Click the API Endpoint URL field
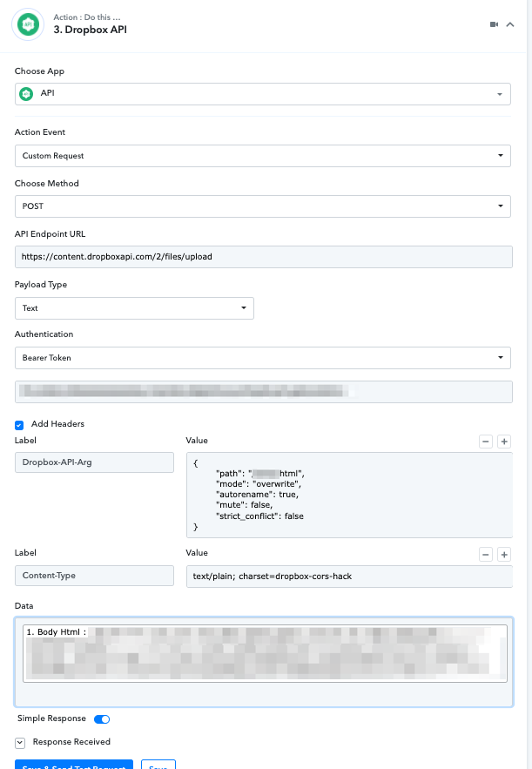 coord(264,257)
